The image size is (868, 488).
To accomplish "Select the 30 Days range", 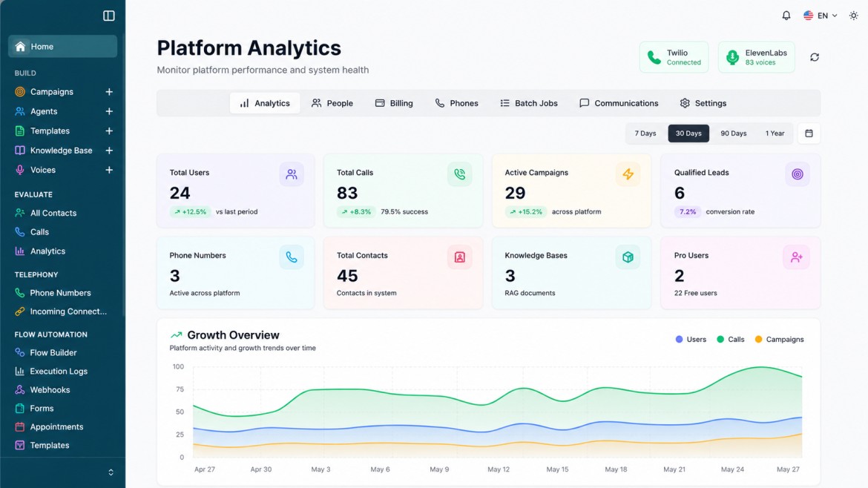I will coord(688,133).
